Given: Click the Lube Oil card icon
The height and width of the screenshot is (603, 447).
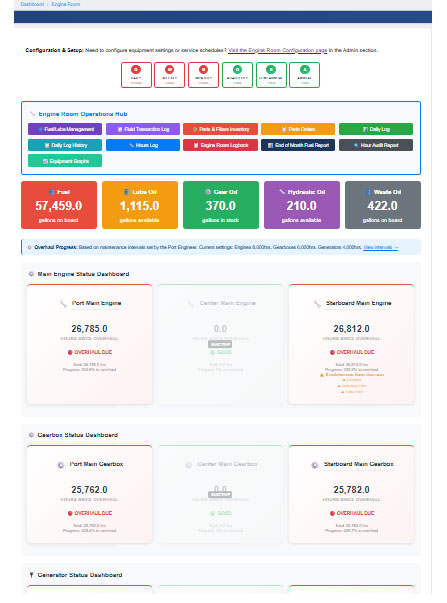Looking at the screenshot, I should click(127, 192).
